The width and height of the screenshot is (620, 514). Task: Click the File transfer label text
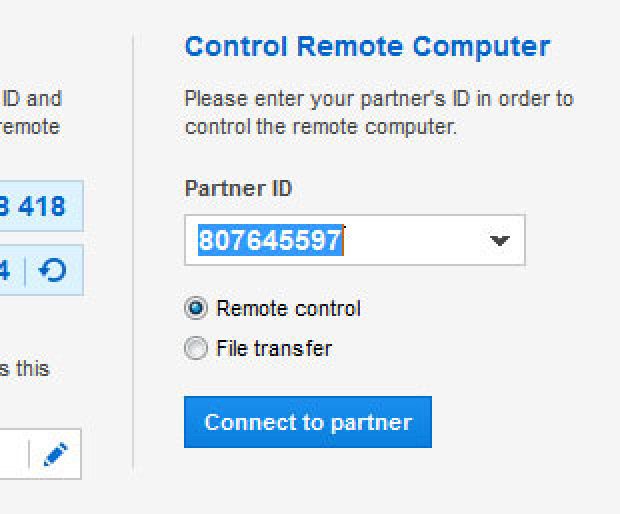click(x=274, y=348)
